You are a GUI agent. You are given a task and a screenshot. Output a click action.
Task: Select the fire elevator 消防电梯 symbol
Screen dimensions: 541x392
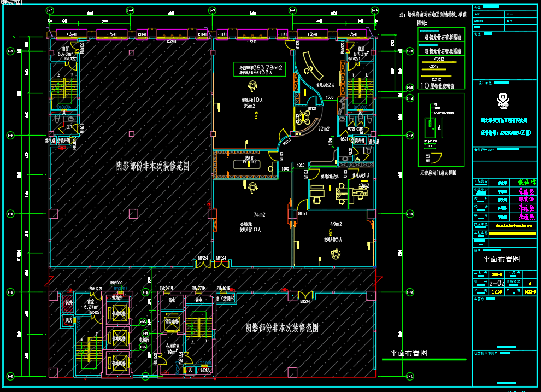coord(172,322)
